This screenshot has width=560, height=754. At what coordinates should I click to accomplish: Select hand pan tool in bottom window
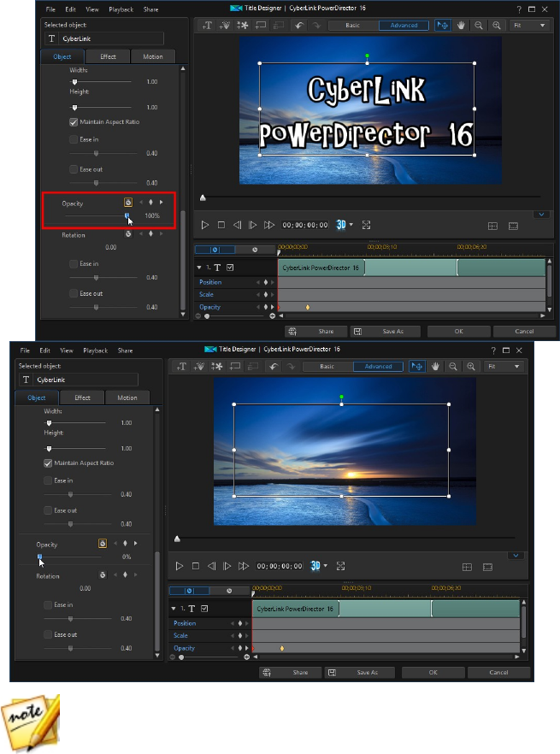click(x=435, y=367)
